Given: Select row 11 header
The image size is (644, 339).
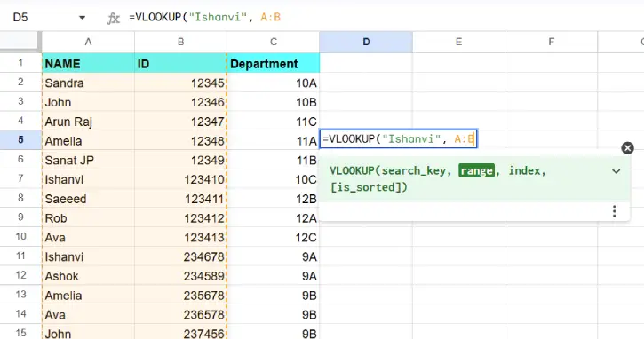Looking at the screenshot, I should point(20,256).
